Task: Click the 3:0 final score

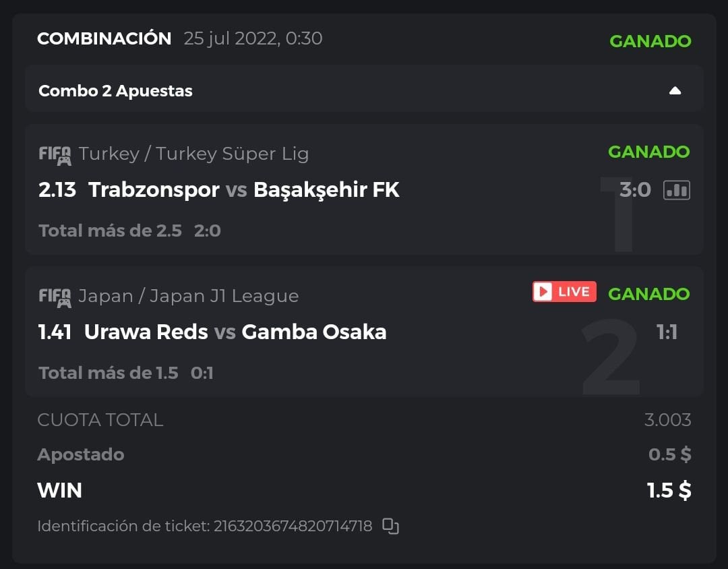Action: 635,190
